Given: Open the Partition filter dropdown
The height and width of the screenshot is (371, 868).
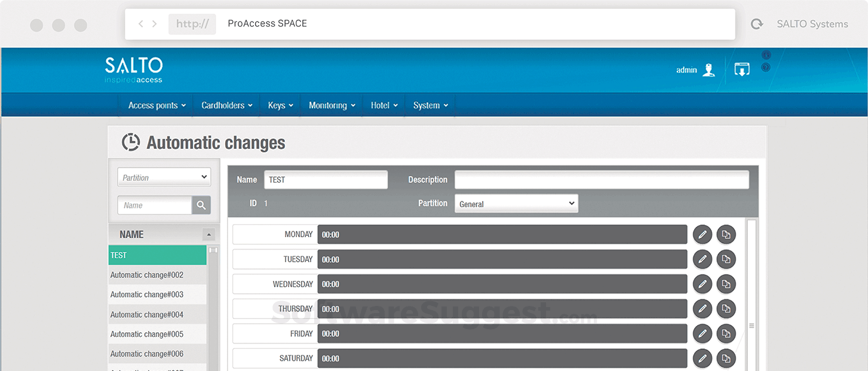Looking at the screenshot, I should coord(164,177).
